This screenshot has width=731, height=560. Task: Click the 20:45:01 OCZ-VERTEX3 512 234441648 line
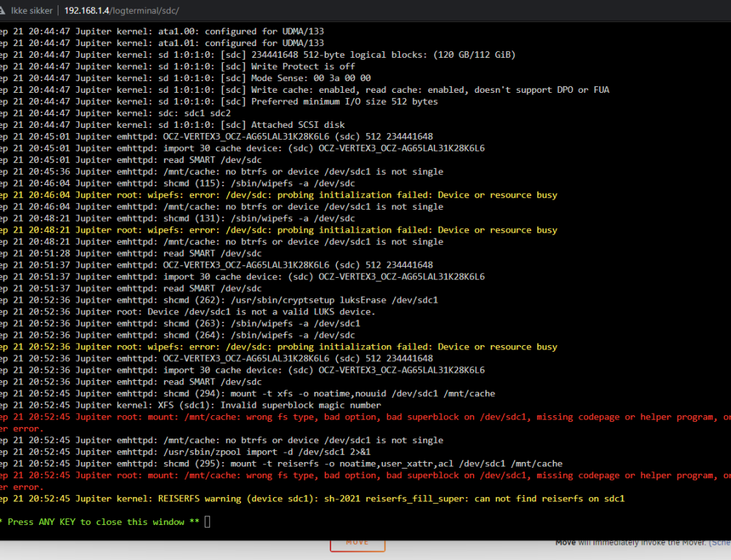click(x=217, y=136)
